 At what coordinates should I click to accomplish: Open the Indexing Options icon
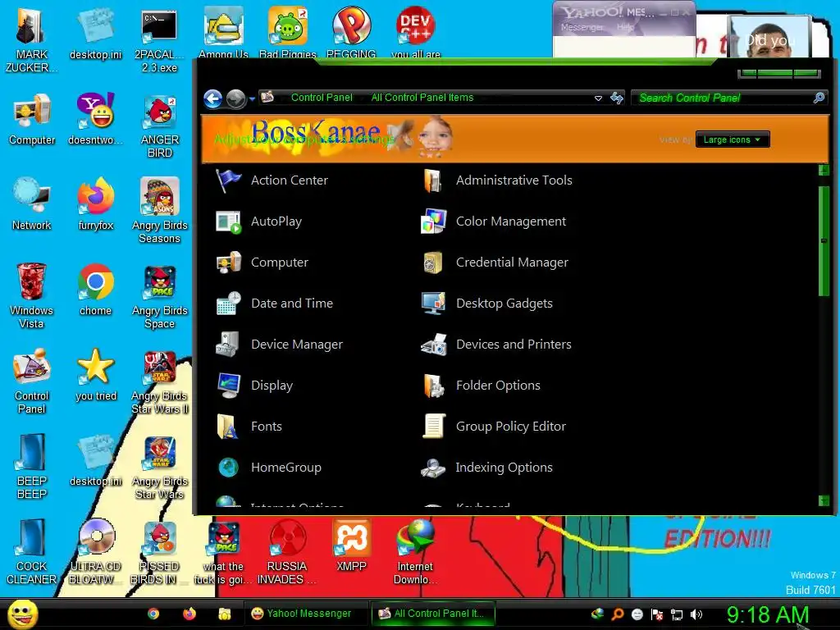433,467
